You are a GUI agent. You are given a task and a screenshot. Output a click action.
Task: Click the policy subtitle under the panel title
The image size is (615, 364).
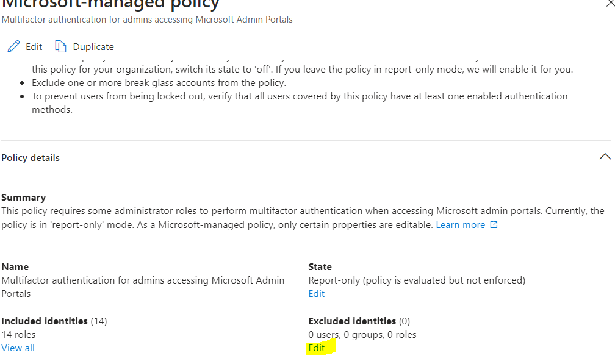[147, 20]
